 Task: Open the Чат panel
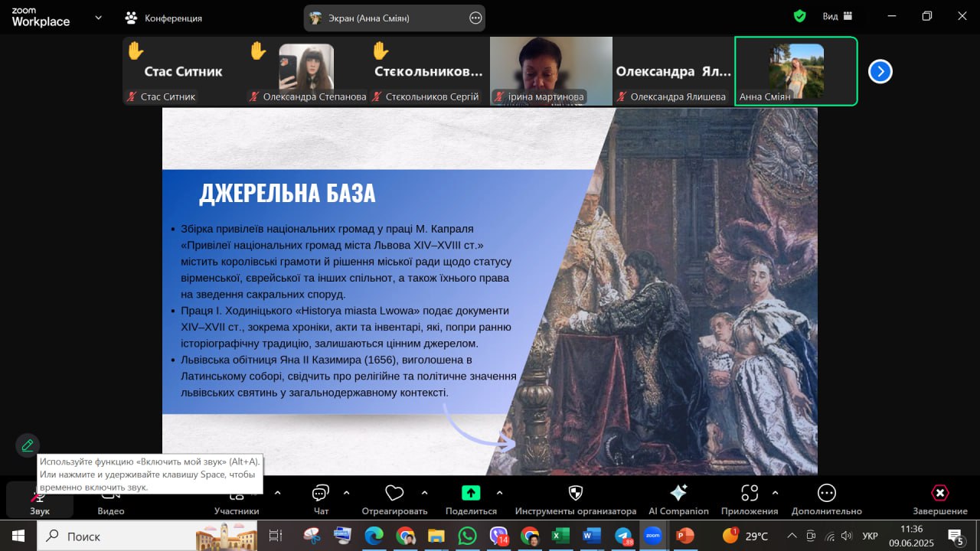[321, 500]
